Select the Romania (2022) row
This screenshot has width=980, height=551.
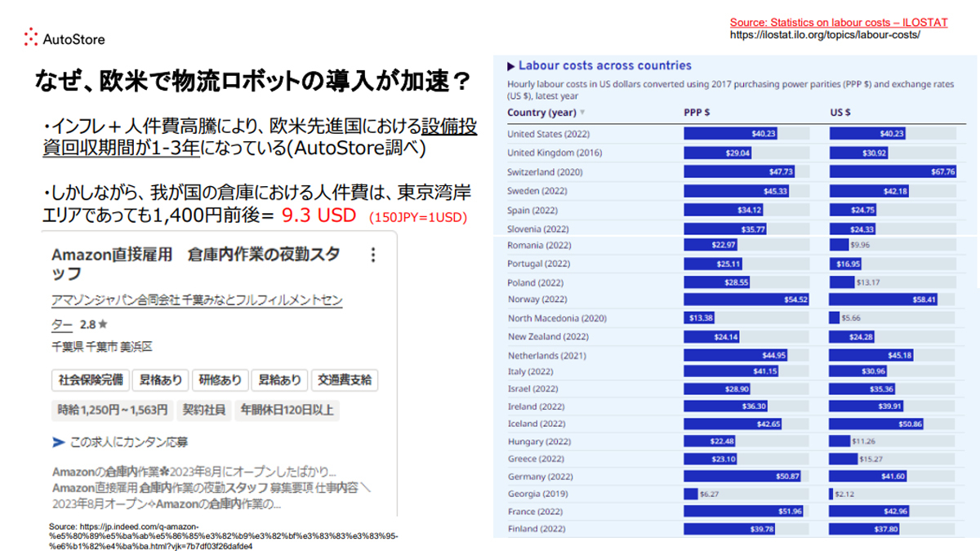[737, 245]
